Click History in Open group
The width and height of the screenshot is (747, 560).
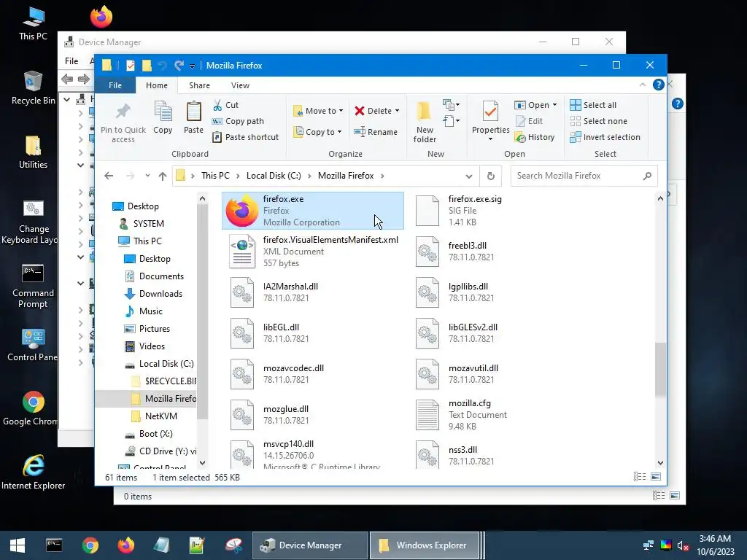535,137
